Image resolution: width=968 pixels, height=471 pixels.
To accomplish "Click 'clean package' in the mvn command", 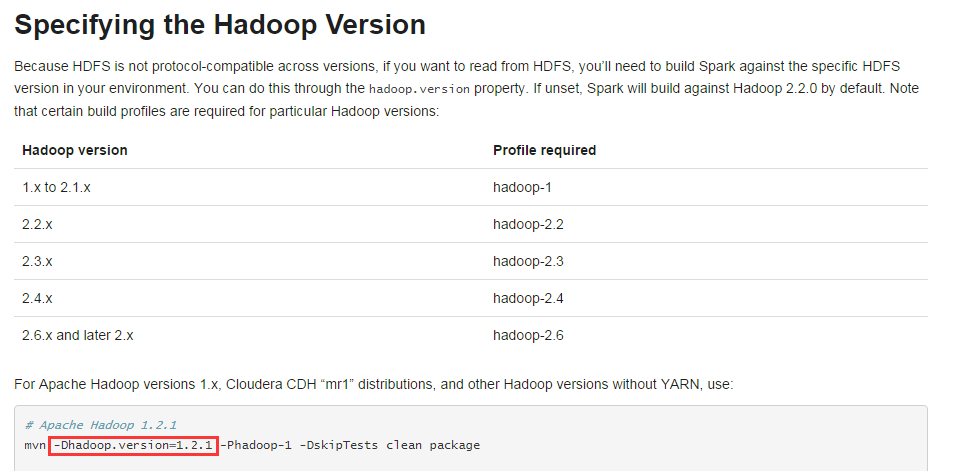I will tap(433, 445).
